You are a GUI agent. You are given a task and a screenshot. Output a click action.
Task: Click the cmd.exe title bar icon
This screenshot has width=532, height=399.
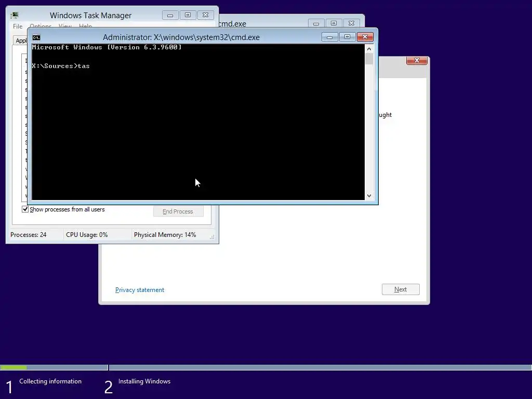point(36,37)
